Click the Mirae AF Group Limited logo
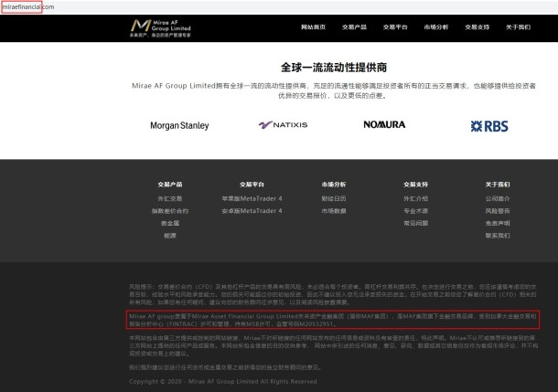Viewport: 558px width, 392px height. 160,28
